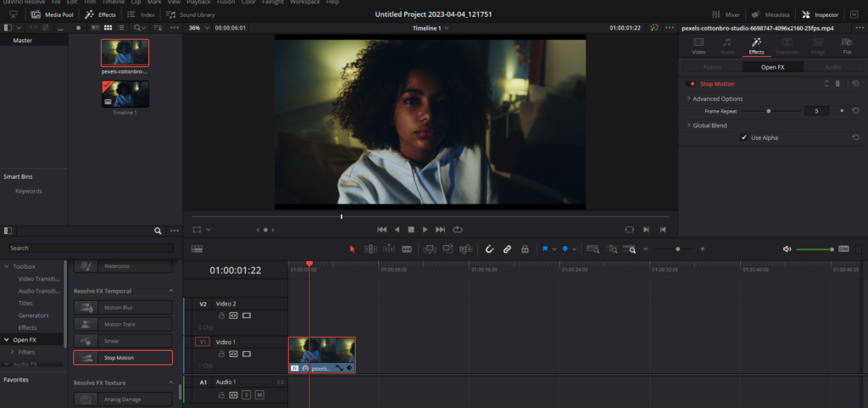Click the timeline zoom-out minus button
The height and width of the screenshot is (408, 868).
coord(645,249)
